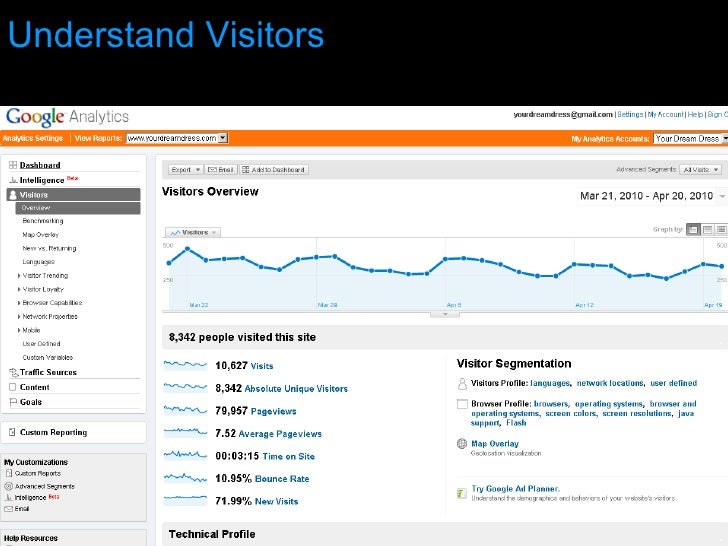Open Languages report
The height and width of the screenshot is (546, 728).
pyautogui.click(x=39, y=262)
